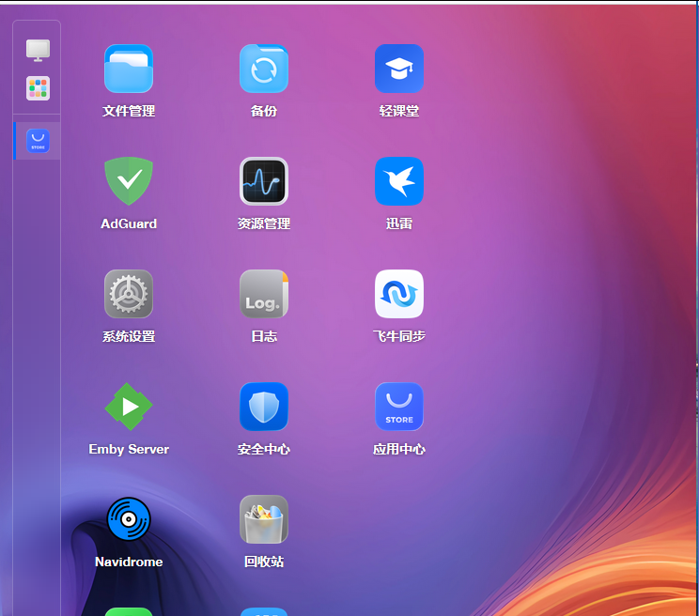This screenshot has height=616, width=699.
Task: Click the Navidrome label text
Action: 129,562
